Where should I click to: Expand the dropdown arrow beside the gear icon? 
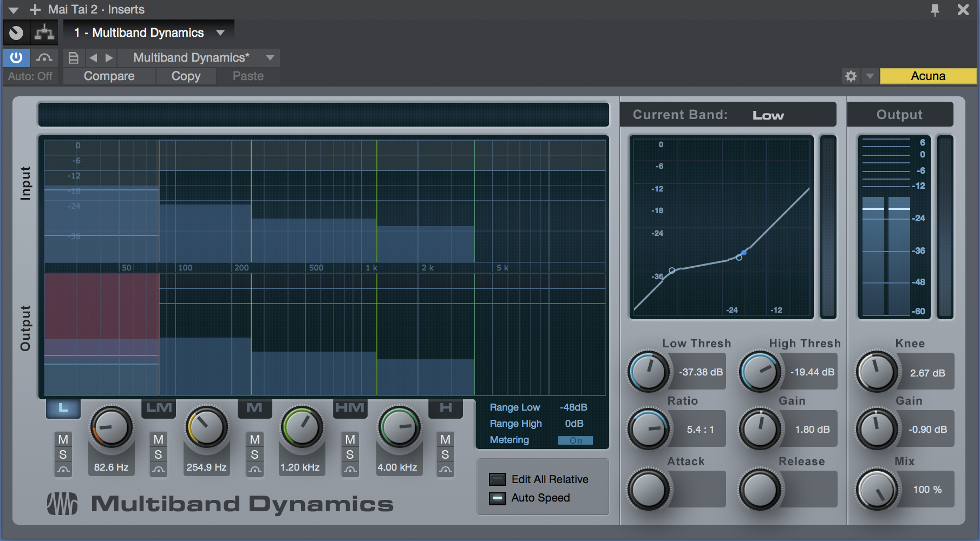pyautogui.click(x=870, y=76)
